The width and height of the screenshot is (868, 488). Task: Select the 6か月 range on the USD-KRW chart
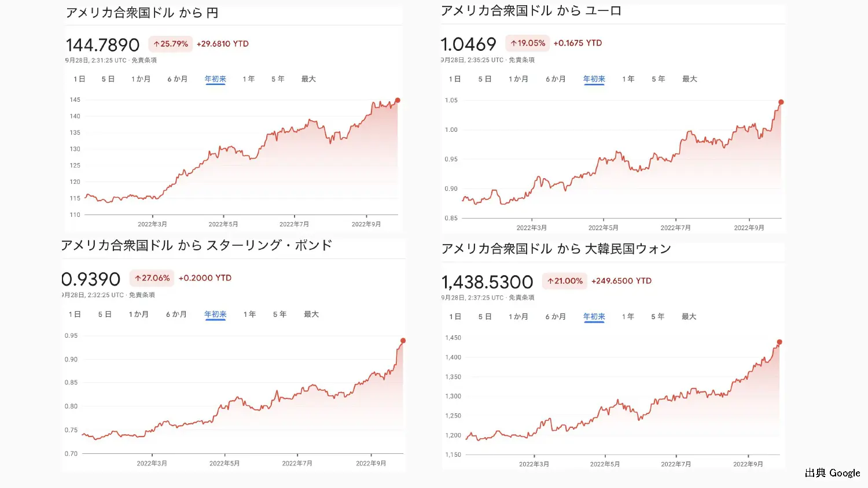coord(556,316)
